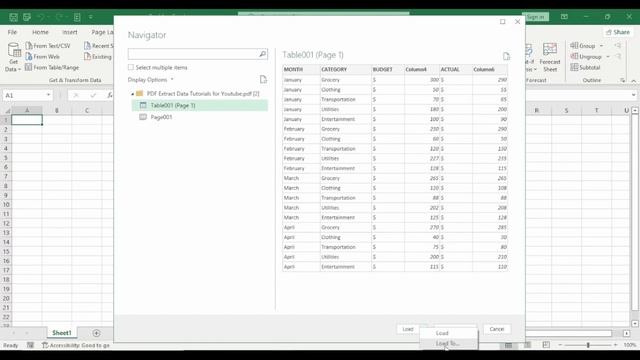
Task: Click the column T header
Action: pos(596,110)
